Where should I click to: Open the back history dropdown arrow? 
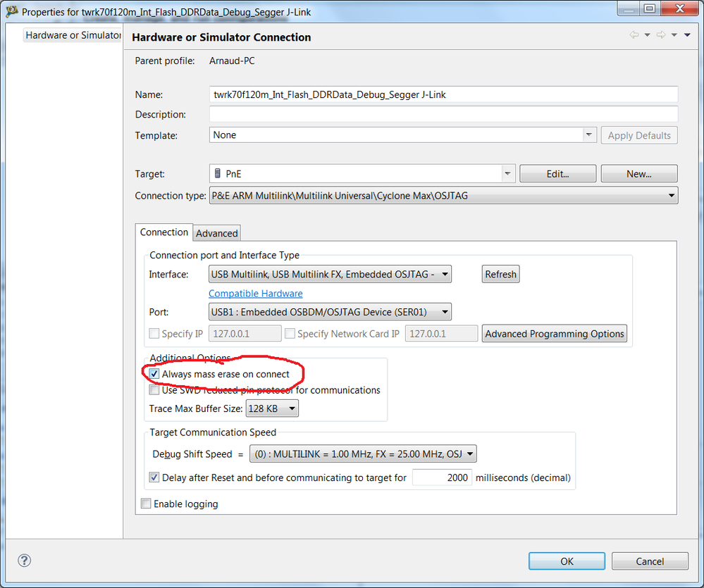pyautogui.click(x=647, y=35)
